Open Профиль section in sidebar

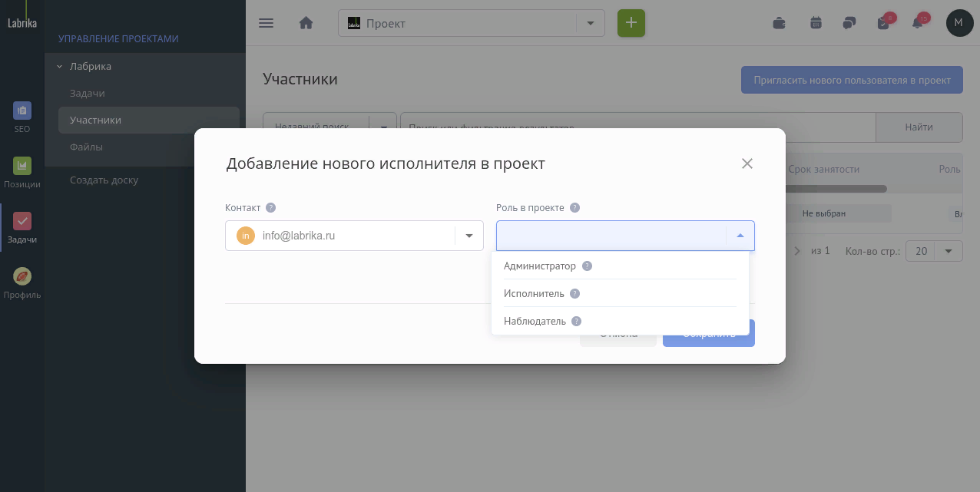pyautogui.click(x=22, y=283)
